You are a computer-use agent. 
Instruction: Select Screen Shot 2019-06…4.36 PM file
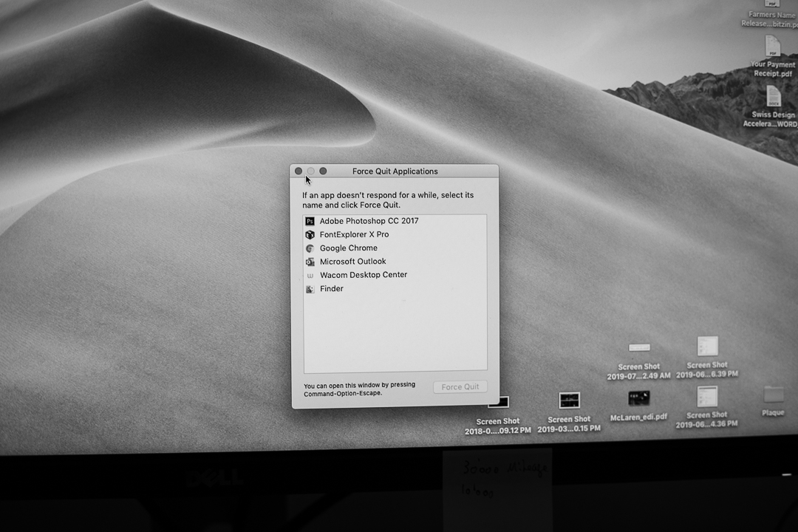click(707, 406)
